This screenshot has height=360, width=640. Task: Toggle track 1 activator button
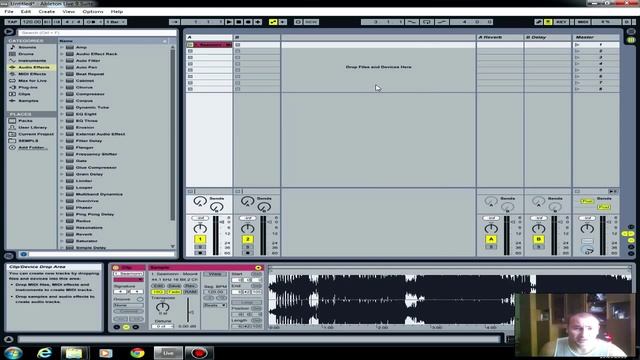pyautogui.click(x=200, y=239)
